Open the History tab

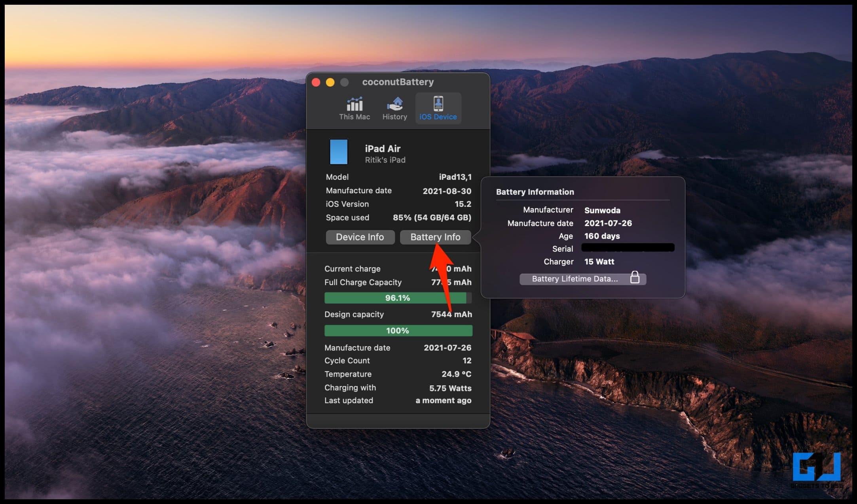click(394, 109)
